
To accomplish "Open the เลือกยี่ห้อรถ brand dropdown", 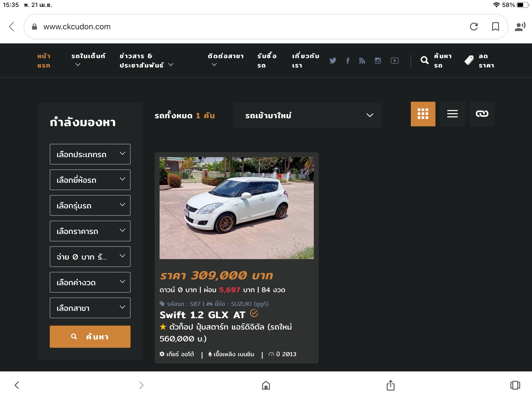I will [x=90, y=180].
